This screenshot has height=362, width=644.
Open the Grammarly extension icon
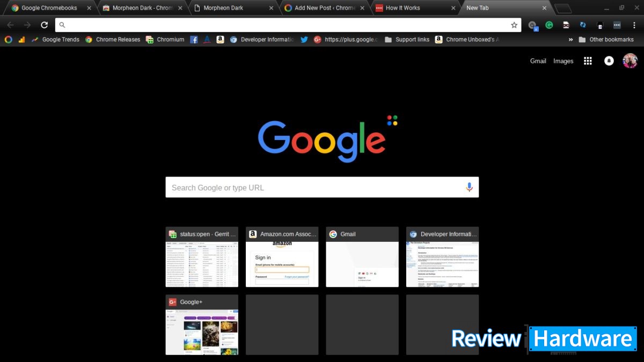coord(549,25)
